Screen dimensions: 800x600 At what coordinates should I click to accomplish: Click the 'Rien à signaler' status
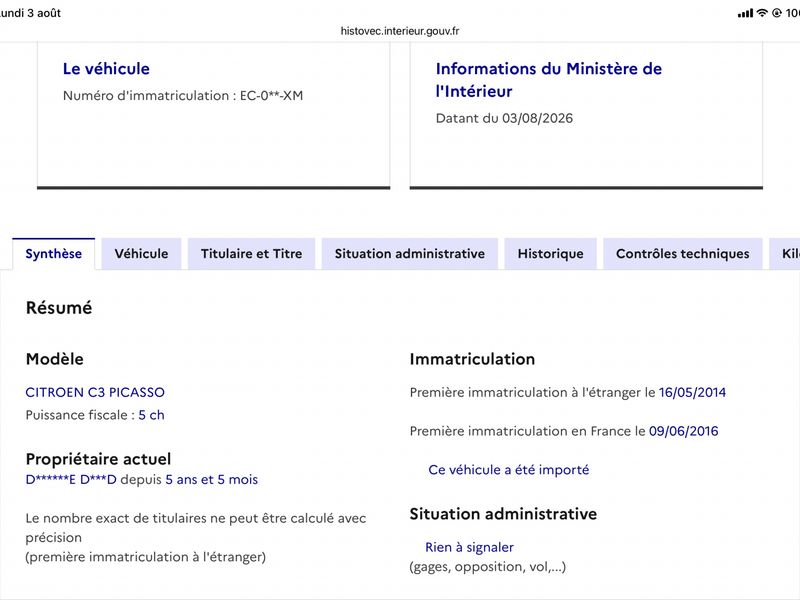pyautogui.click(x=469, y=547)
